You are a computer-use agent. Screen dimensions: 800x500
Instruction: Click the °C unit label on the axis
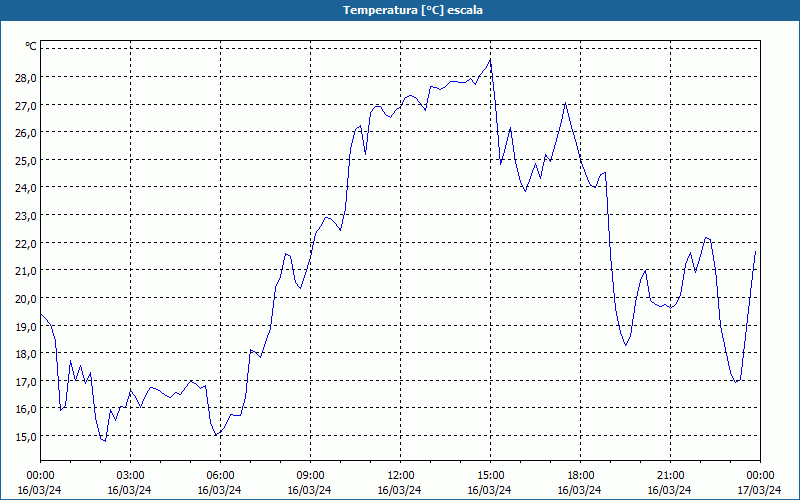(x=31, y=46)
